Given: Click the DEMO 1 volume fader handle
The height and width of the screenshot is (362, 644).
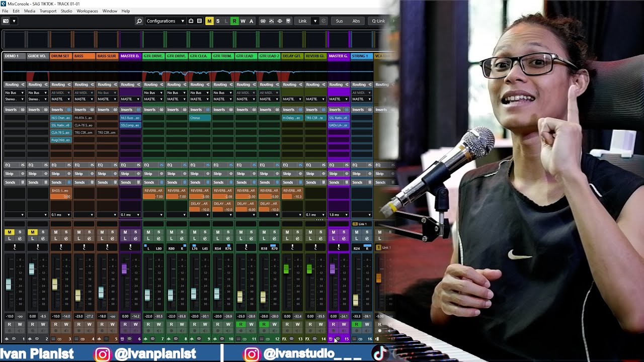Looking at the screenshot, I should point(9,284).
